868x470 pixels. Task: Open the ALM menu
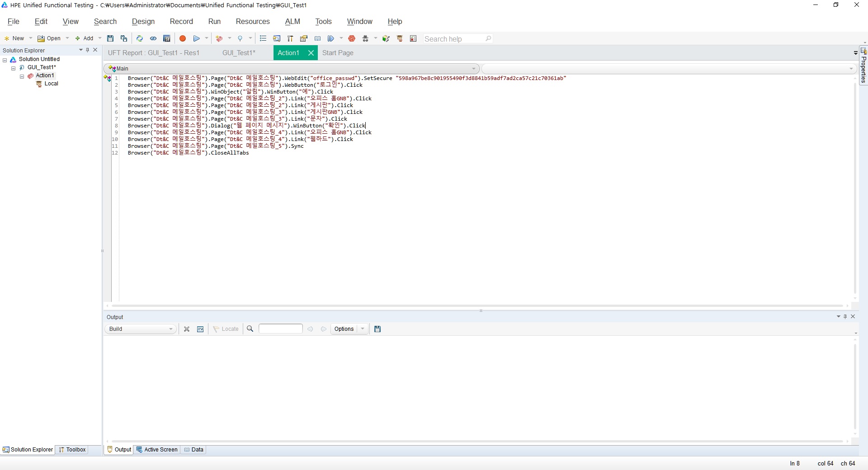point(292,21)
